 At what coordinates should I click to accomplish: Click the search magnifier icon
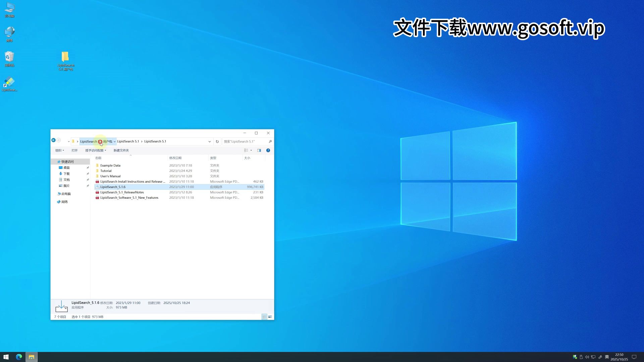[270, 141]
